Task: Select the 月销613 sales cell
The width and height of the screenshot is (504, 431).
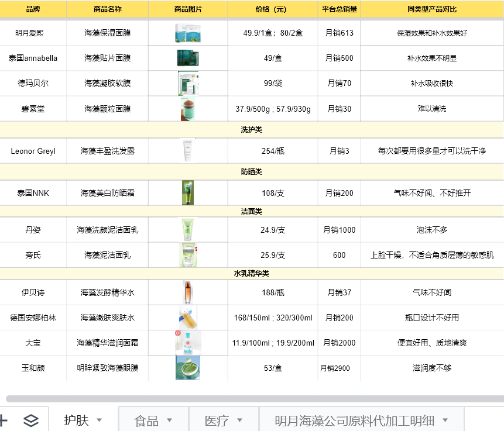Action: click(x=339, y=33)
